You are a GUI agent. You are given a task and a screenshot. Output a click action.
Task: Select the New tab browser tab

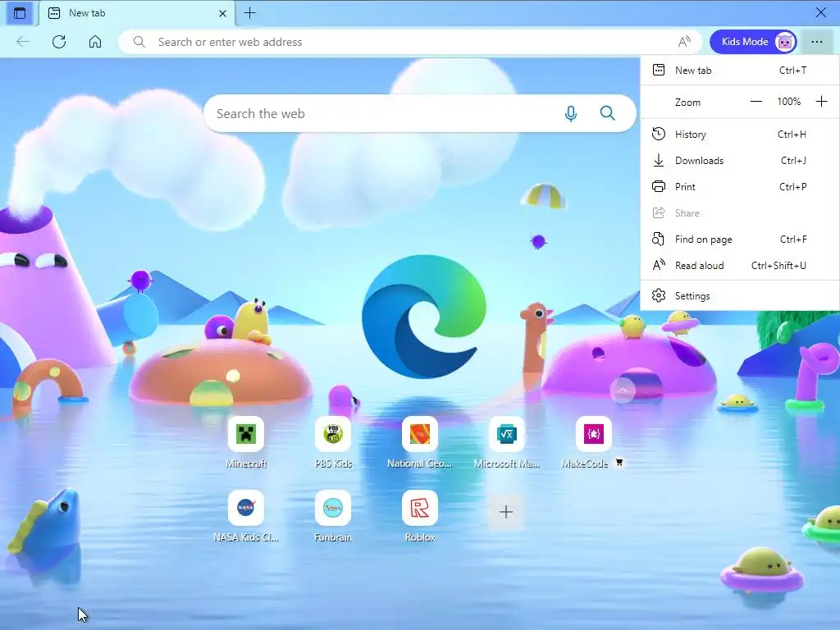tap(137, 13)
